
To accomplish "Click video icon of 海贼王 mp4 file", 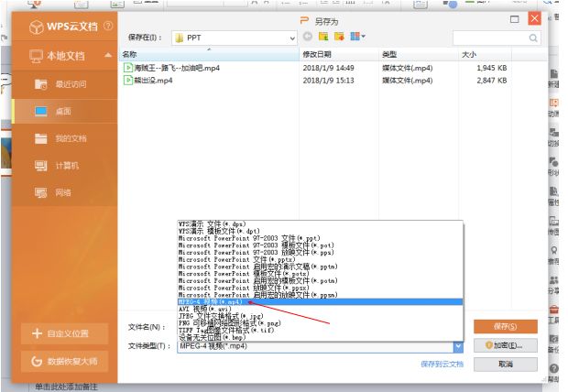I will (x=128, y=68).
